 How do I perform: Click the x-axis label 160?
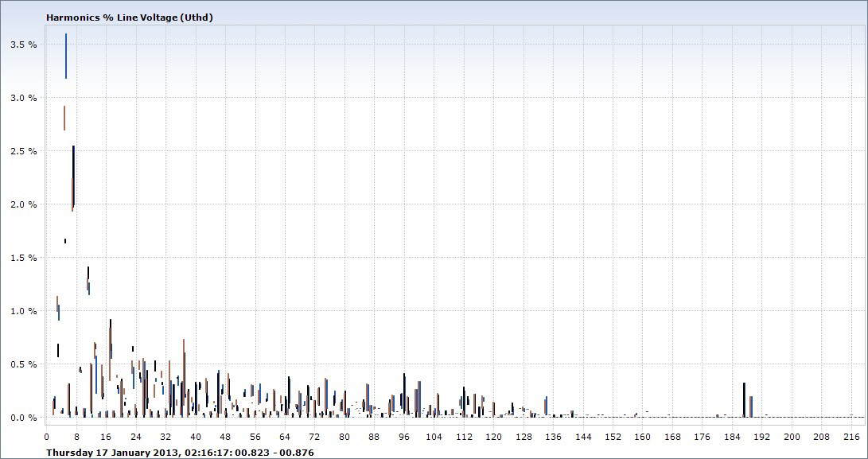[x=643, y=437]
